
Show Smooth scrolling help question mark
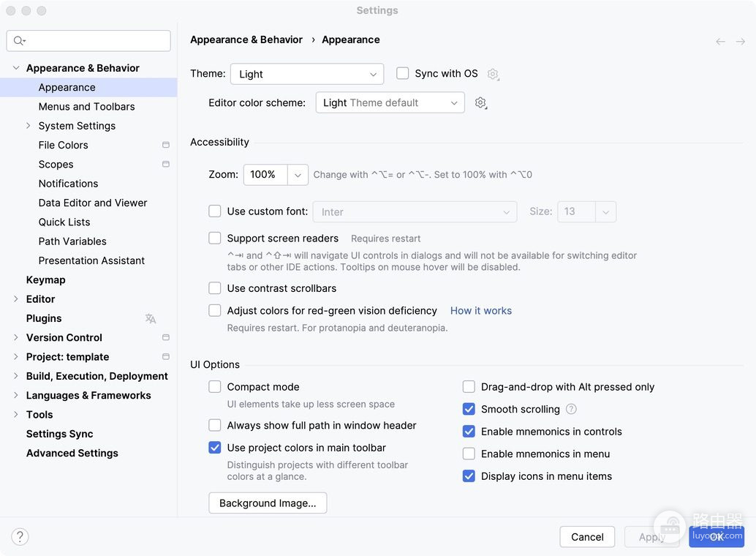point(571,409)
